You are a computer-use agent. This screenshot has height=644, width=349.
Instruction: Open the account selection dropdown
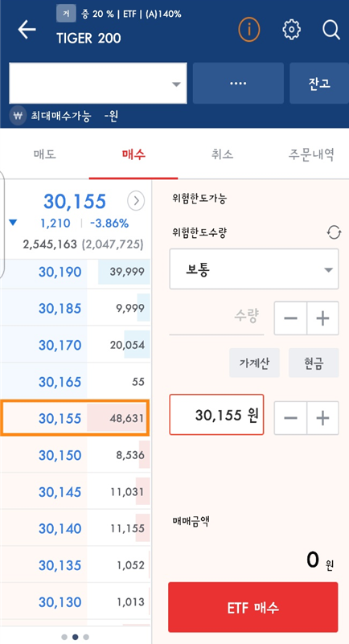[98, 84]
